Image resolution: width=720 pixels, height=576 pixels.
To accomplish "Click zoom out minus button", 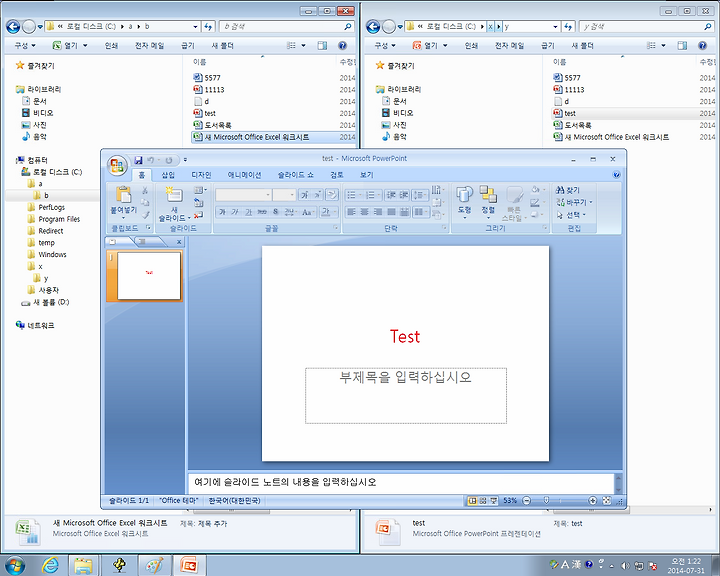I will [527, 501].
